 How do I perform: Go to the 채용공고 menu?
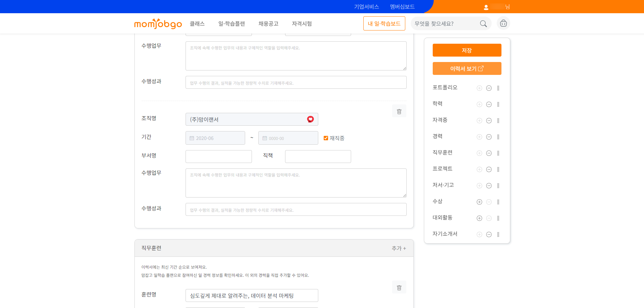pyautogui.click(x=268, y=24)
